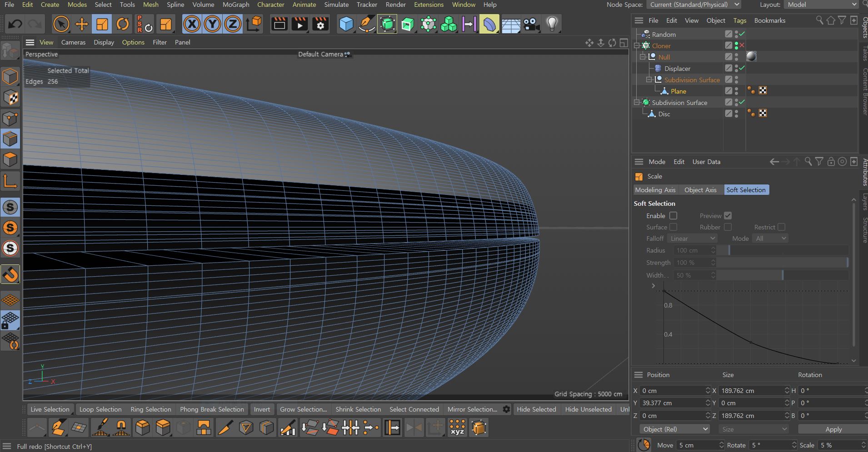Open the Falloff Linear dropdown
The width and height of the screenshot is (868, 452).
point(693,238)
